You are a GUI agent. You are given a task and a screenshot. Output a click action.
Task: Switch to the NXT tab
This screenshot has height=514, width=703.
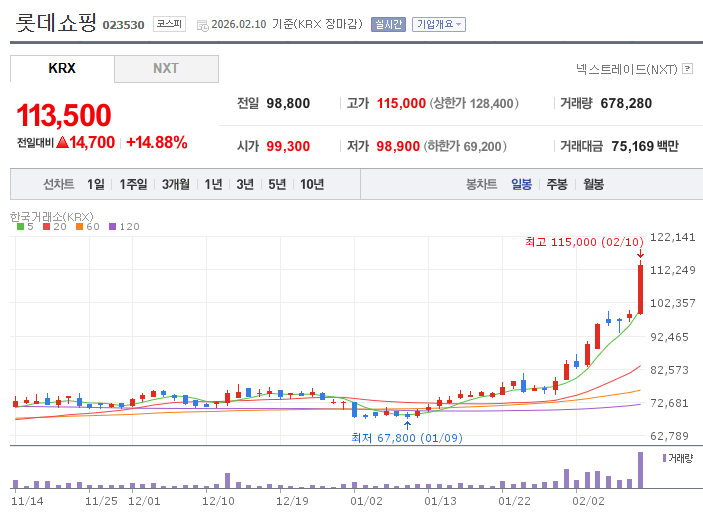tap(166, 69)
